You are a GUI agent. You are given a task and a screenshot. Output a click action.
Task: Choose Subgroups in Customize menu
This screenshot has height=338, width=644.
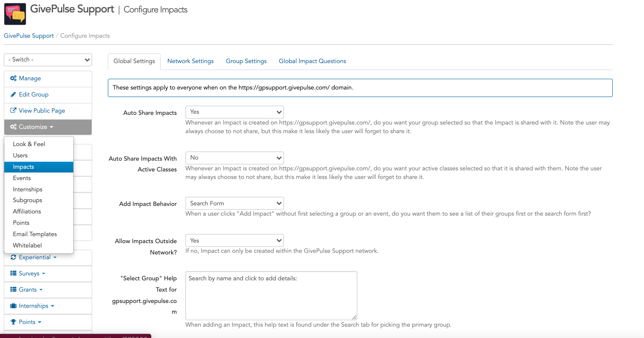(39, 200)
